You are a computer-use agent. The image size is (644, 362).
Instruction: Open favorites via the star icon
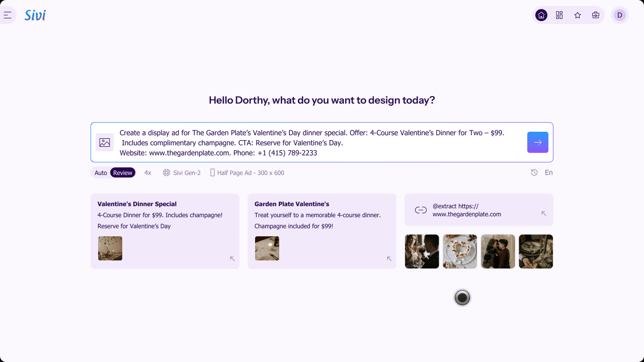pos(577,15)
